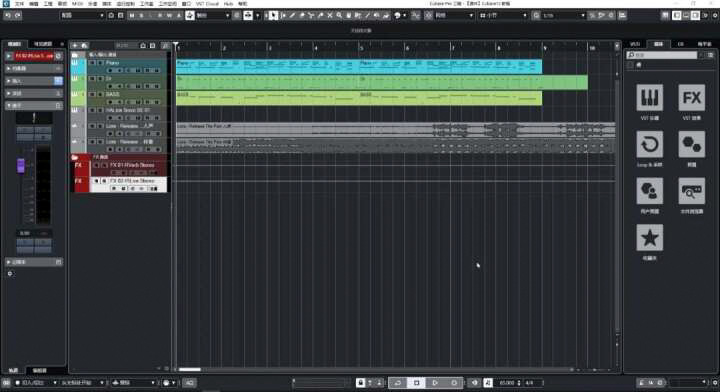Click the FX 01 track FX icon
Screen dimensions: 720x392
pos(79,165)
